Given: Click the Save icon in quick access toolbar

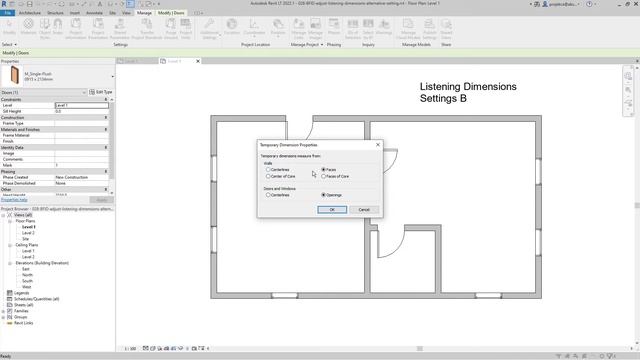Looking at the screenshot, I should [29, 4].
